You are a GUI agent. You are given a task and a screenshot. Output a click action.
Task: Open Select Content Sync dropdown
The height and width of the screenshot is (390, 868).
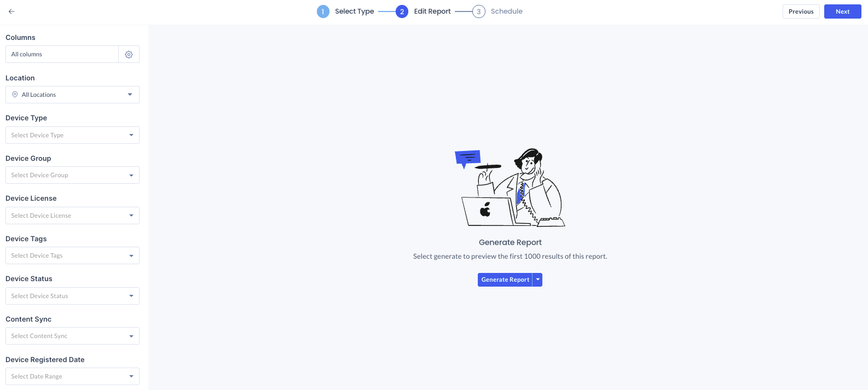click(72, 336)
